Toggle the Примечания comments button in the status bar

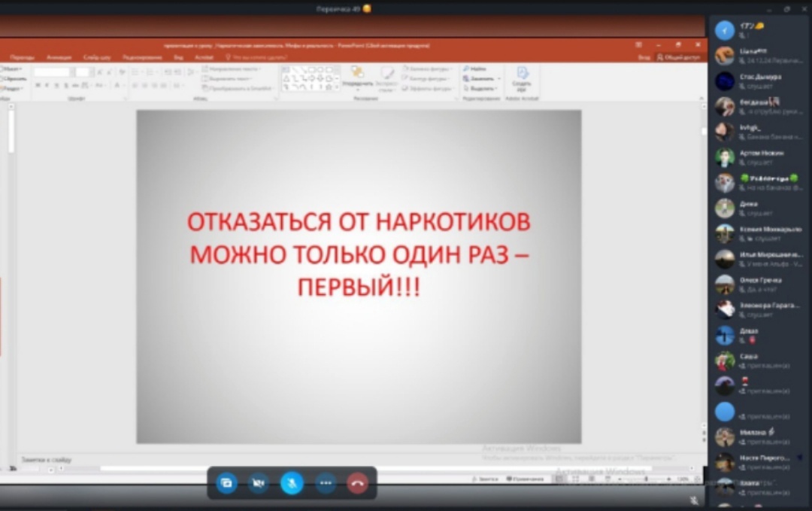pos(526,479)
